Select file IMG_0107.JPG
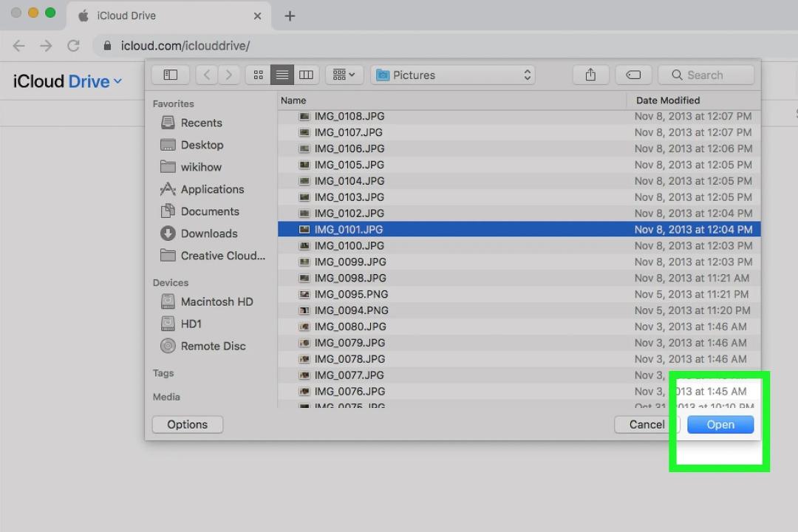This screenshot has height=532, width=798. coord(519,132)
